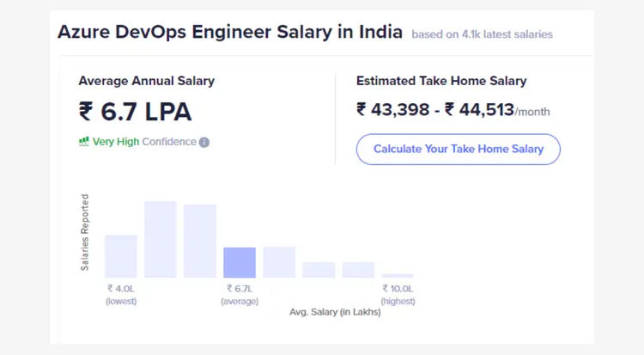The width and height of the screenshot is (644, 355).
Task: Select the bar right of the highlighted bar
Action: tap(279, 262)
